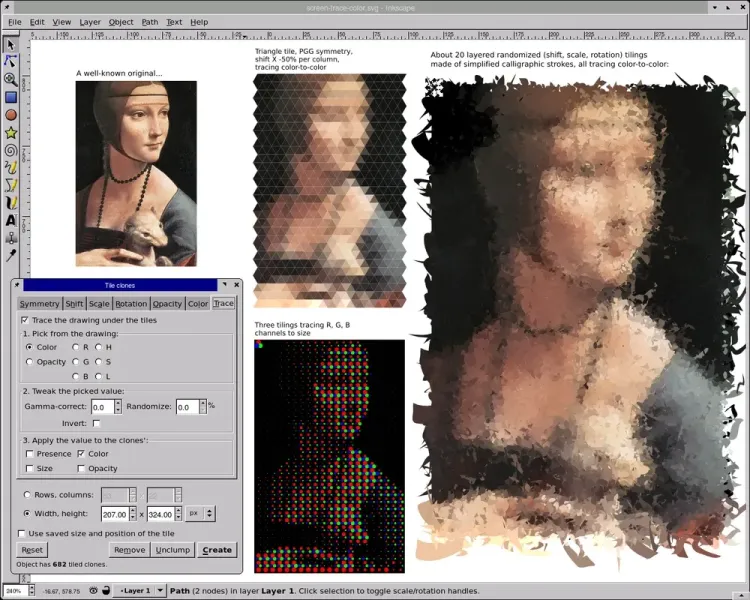Select the Zoom magnifier tool
Viewport: 750px width, 600px height.
tap(11, 79)
